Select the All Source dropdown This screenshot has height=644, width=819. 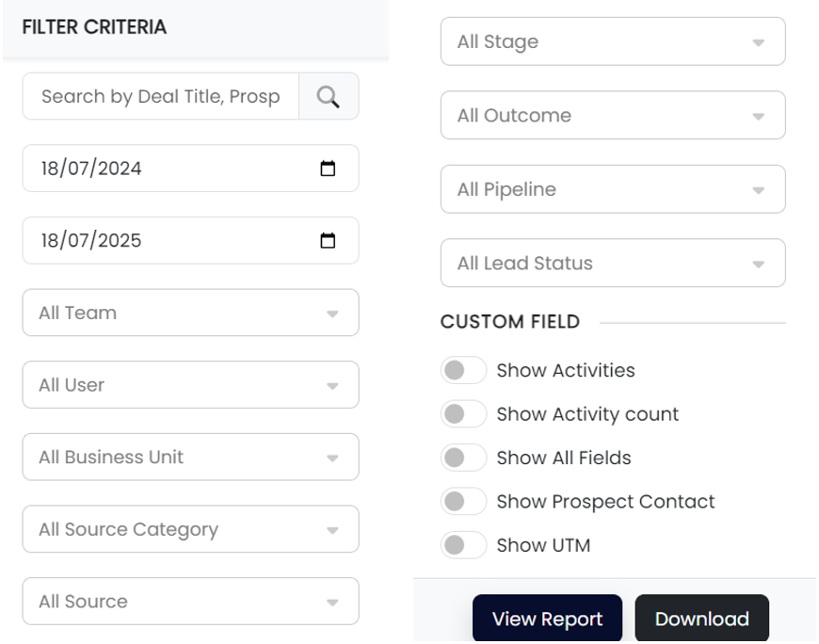(190, 602)
